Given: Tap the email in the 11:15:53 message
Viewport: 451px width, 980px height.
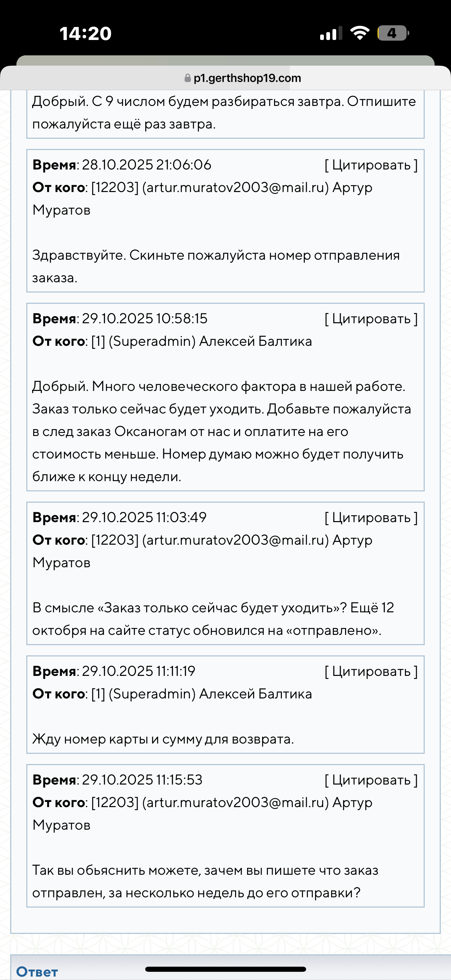Looking at the screenshot, I should [236, 803].
